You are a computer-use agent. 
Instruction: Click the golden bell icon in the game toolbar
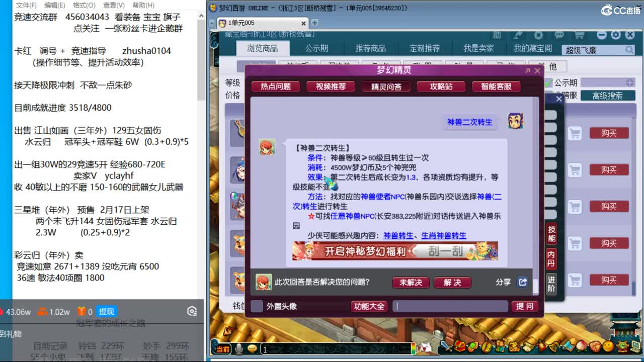[554, 346]
